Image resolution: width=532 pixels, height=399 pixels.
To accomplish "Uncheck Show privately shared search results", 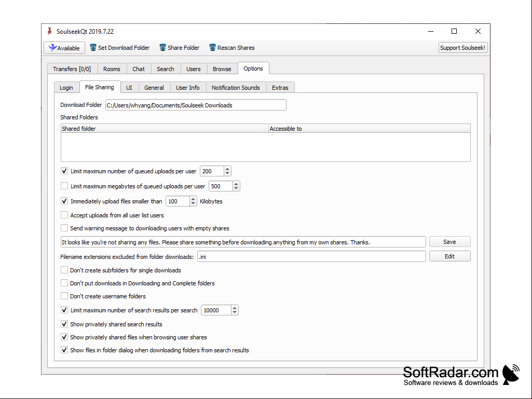I will point(64,324).
